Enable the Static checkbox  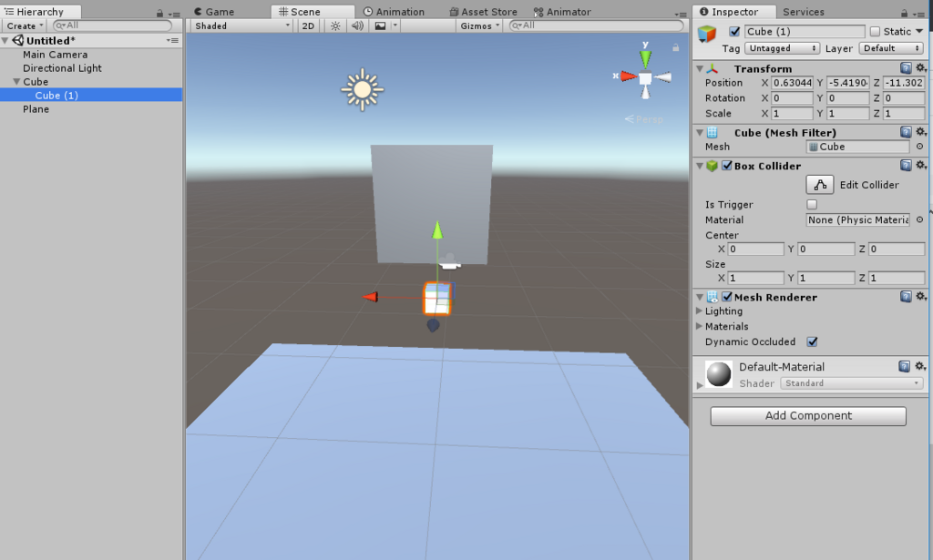pos(875,32)
